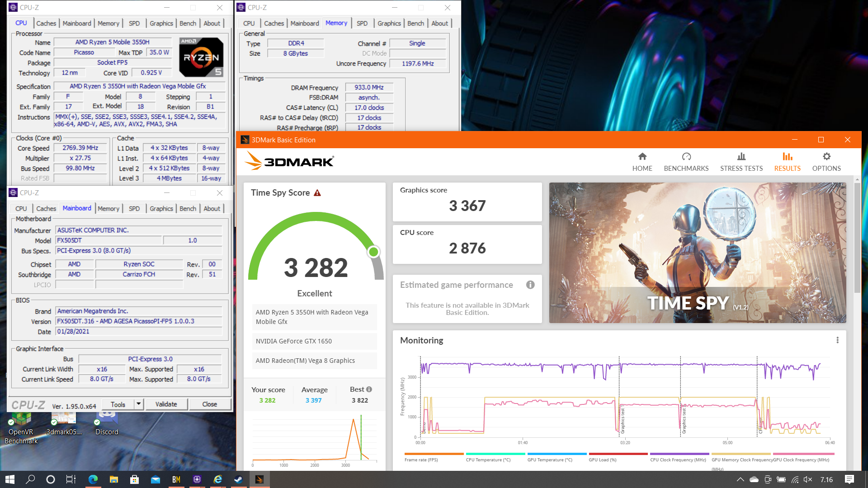Go to STRESS TESTS in 3DMark
The height and width of the screenshot is (488, 868).
pyautogui.click(x=741, y=162)
